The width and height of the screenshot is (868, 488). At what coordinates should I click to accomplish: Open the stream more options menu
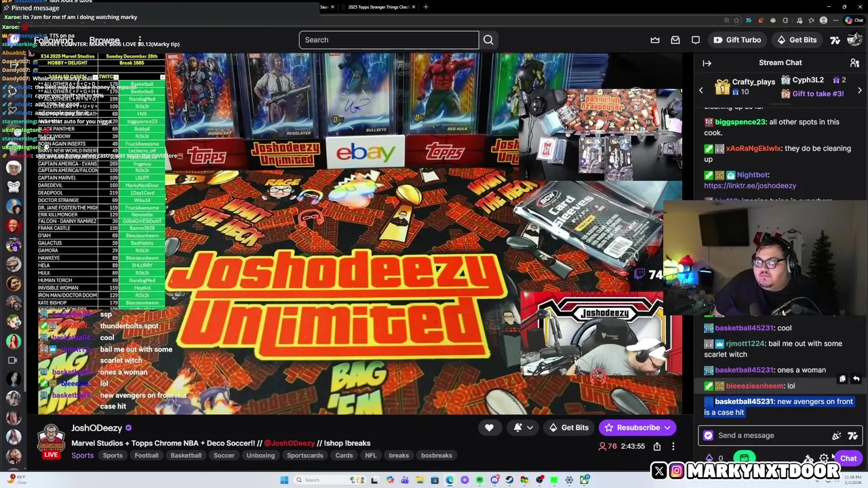tap(673, 447)
